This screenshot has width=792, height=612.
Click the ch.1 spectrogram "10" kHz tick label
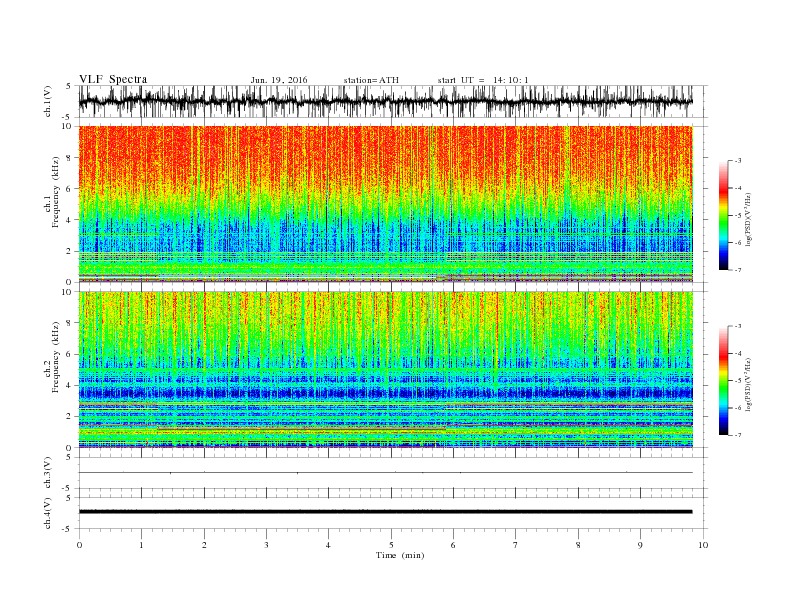(x=68, y=126)
